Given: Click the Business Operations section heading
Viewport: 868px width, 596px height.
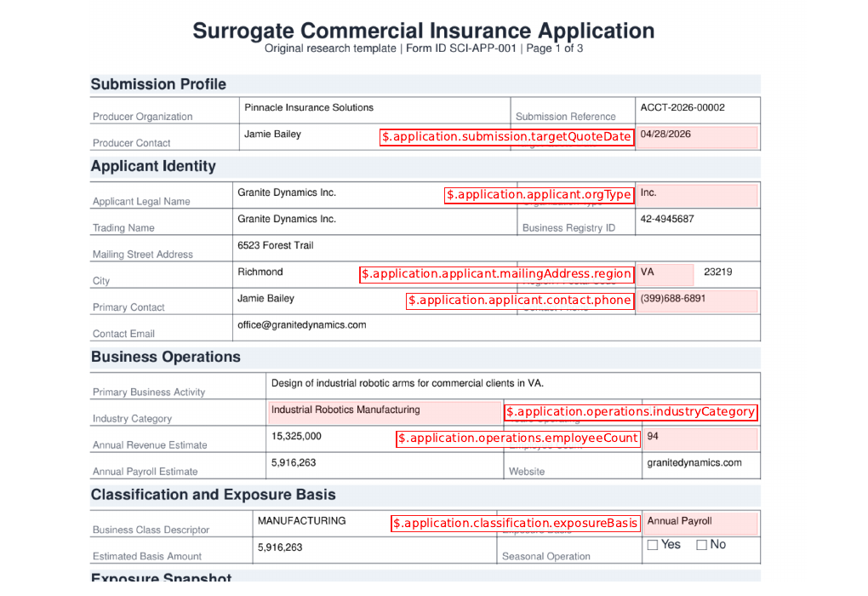Looking at the screenshot, I should (166, 357).
